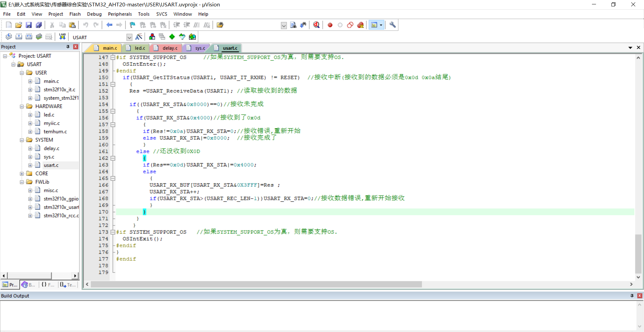The width and height of the screenshot is (644, 332).
Task: Toggle code folding at line 162
Action: [113, 158]
